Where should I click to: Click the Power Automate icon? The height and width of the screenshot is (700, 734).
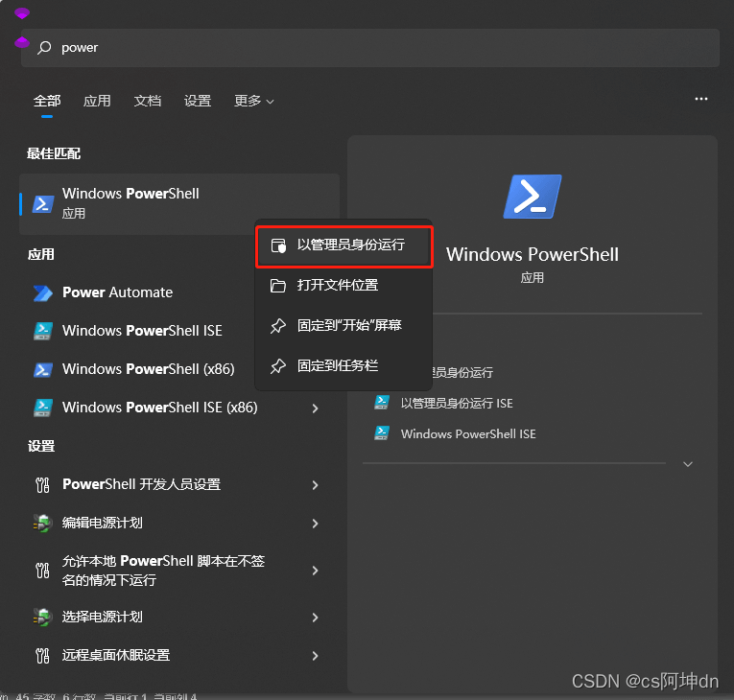click(42, 292)
